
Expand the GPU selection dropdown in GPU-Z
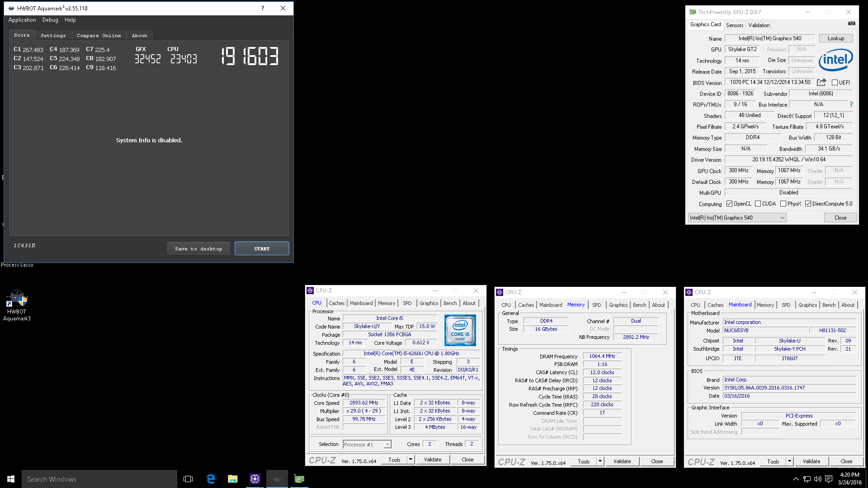click(x=782, y=218)
